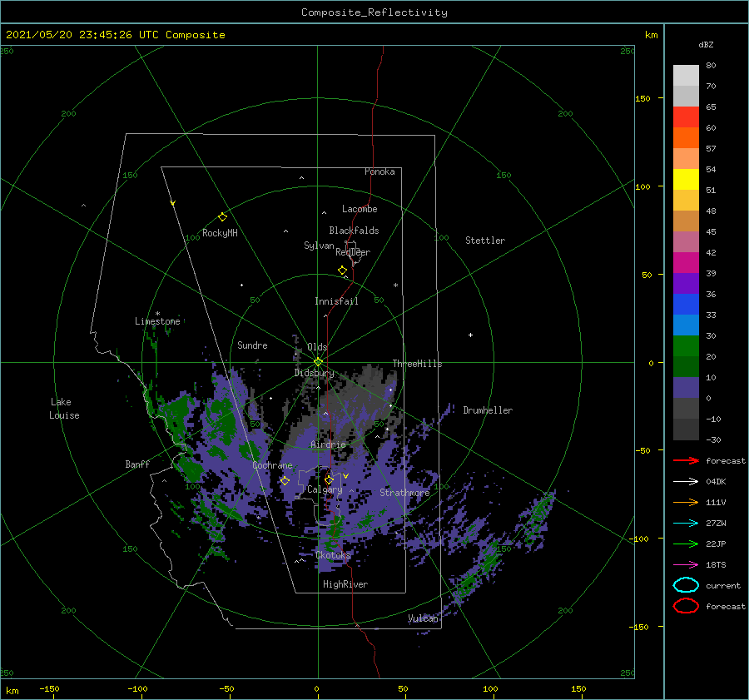Viewport: 749px width, 700px height.
Task: Select the red 60-65 dBZ swatch
Action: (x=686, y=117)
